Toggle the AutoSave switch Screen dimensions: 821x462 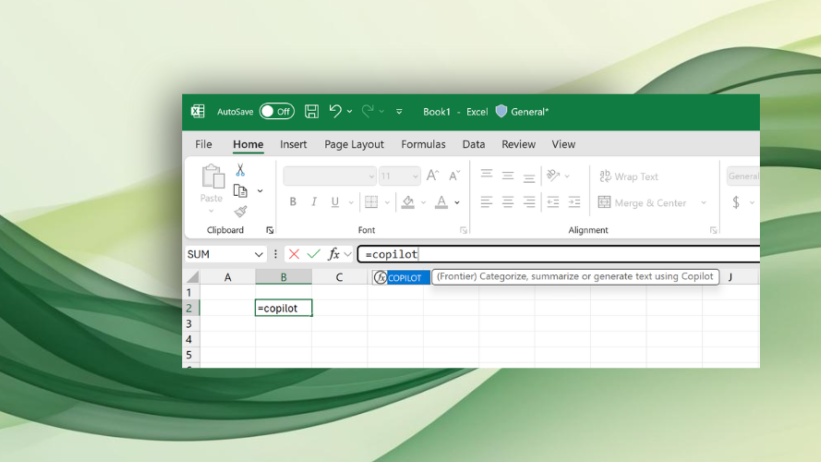point(277,112)
